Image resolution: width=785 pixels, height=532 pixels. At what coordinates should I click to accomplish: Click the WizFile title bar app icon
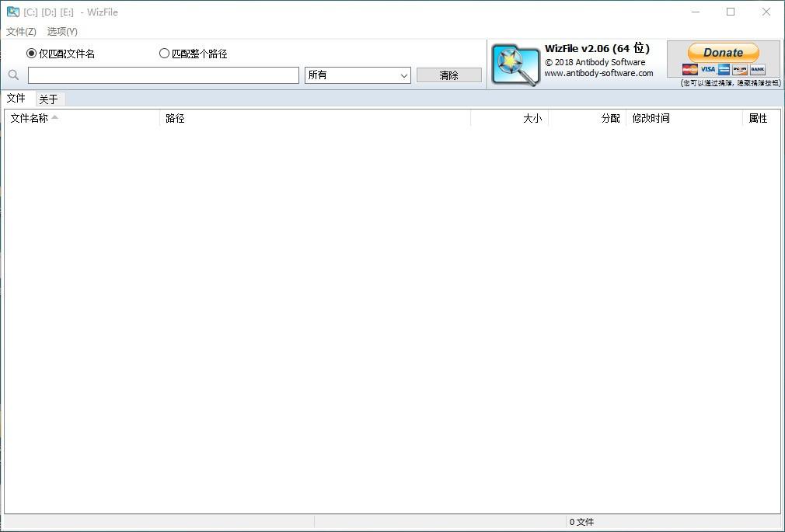pos(13,12)
